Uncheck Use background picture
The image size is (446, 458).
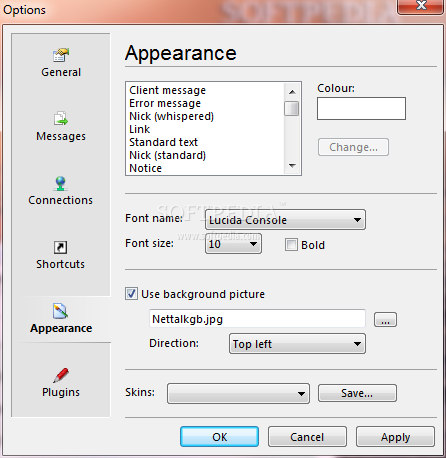click(131, 294)
